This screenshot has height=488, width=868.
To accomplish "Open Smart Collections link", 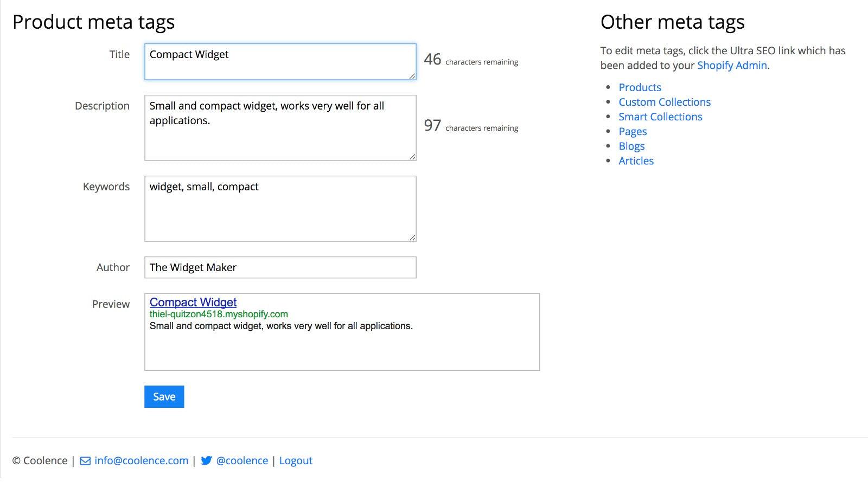I will tap(660, 117).
